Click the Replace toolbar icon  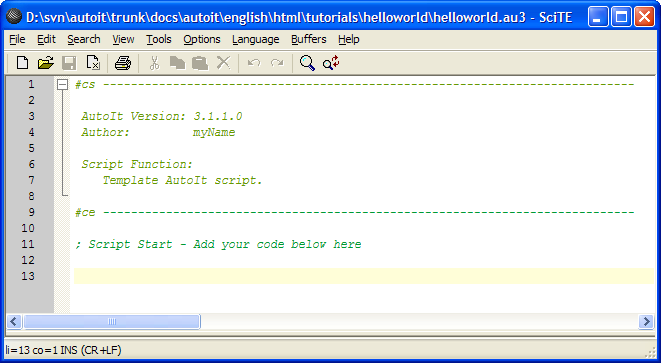(331, 63)
